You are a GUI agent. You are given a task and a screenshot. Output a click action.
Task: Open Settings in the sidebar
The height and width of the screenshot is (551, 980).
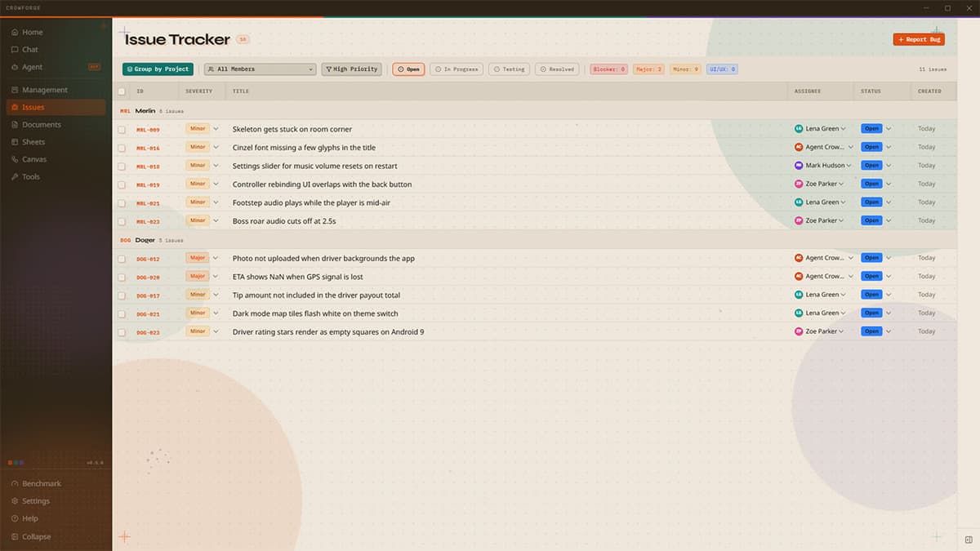click(56, 501)
